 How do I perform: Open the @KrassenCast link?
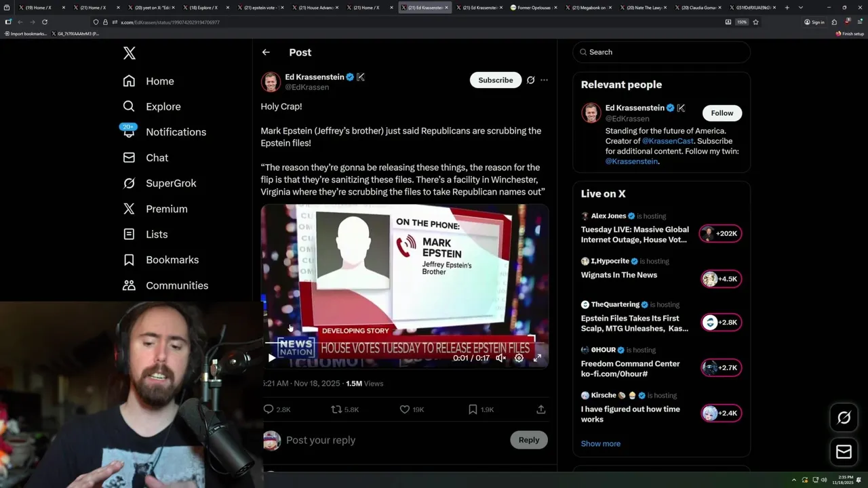pyautogui.click(x=668, y=141)
